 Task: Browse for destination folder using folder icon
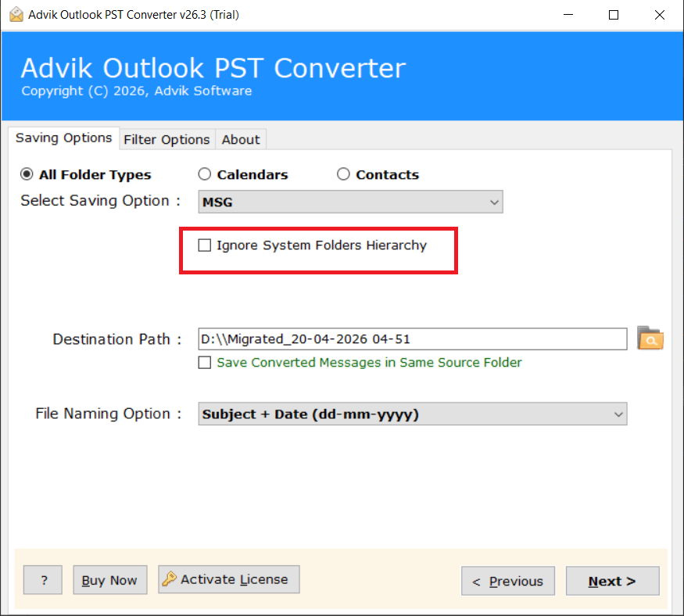click(x=650, y=339)
